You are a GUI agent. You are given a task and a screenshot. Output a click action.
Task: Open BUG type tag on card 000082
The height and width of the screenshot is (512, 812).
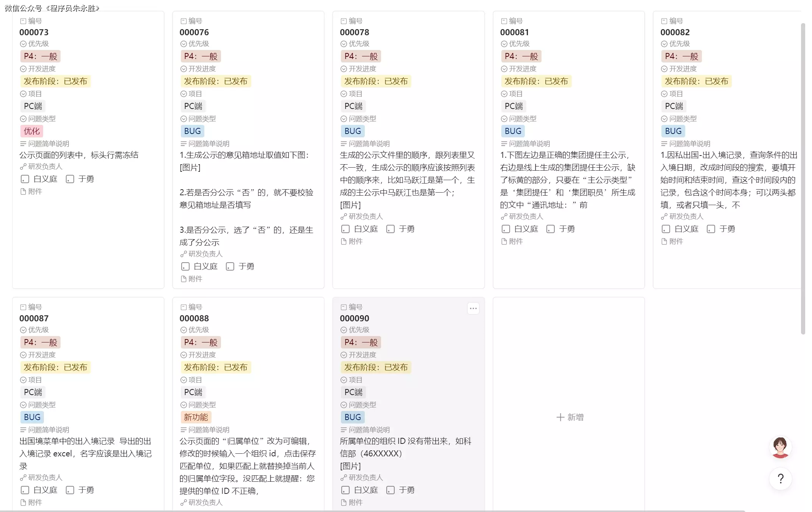[673, 131]
